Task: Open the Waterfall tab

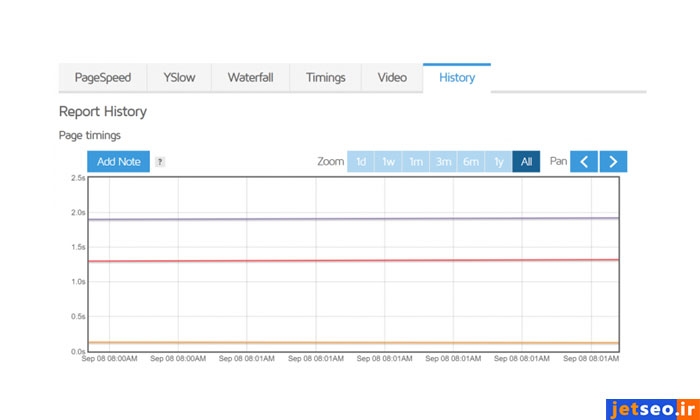Action: coord(250,78)
